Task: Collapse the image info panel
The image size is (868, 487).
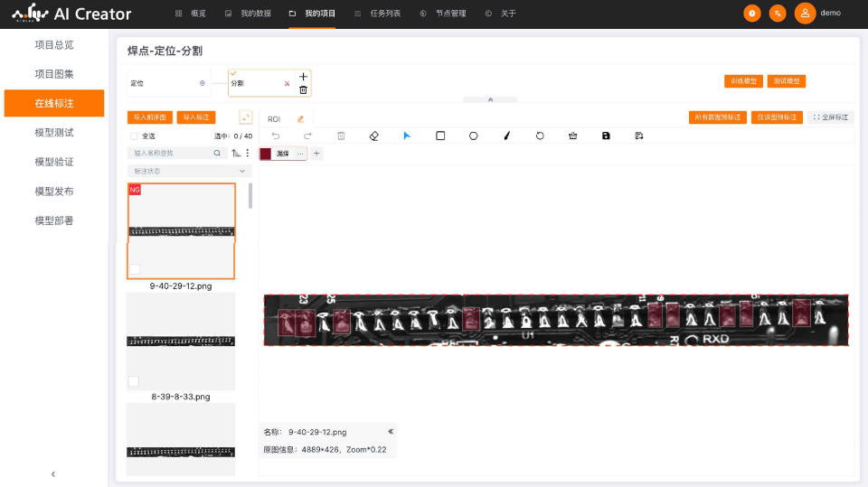Action: [391, 432]
